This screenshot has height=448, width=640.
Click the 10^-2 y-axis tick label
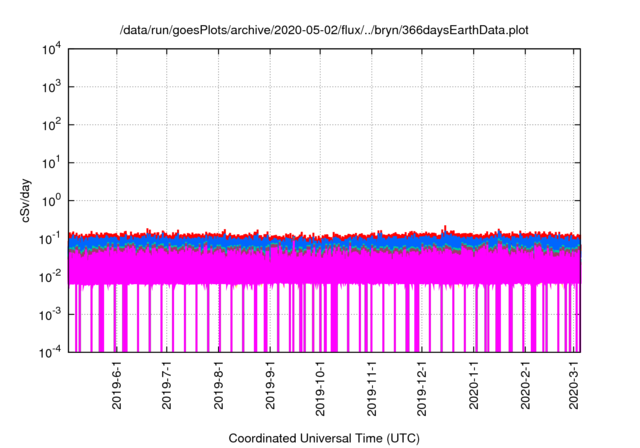[50, 277]
